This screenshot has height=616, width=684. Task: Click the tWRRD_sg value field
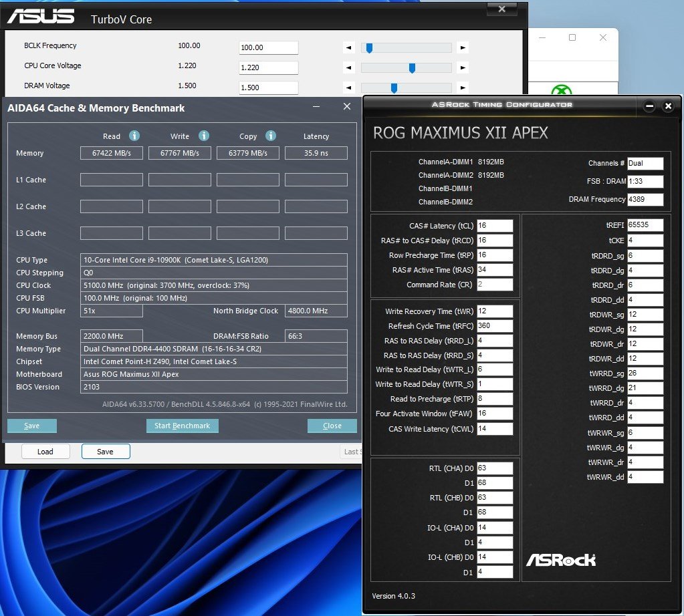point(645,373)
